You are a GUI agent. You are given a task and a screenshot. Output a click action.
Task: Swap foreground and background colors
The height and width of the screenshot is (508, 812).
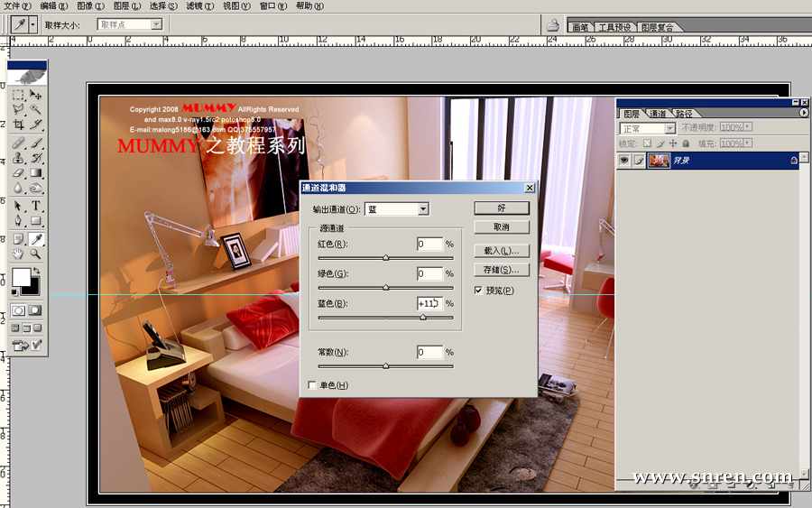click(x=36, y=271)
